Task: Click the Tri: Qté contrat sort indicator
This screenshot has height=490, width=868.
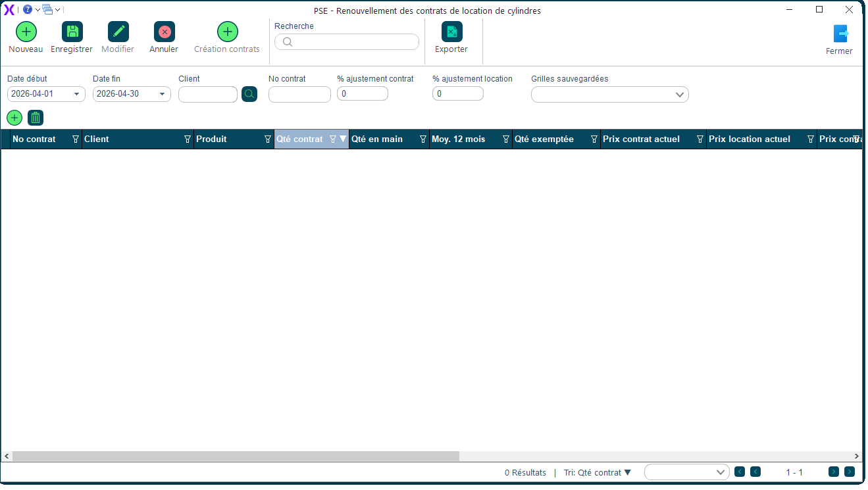Action: (598, 472)
